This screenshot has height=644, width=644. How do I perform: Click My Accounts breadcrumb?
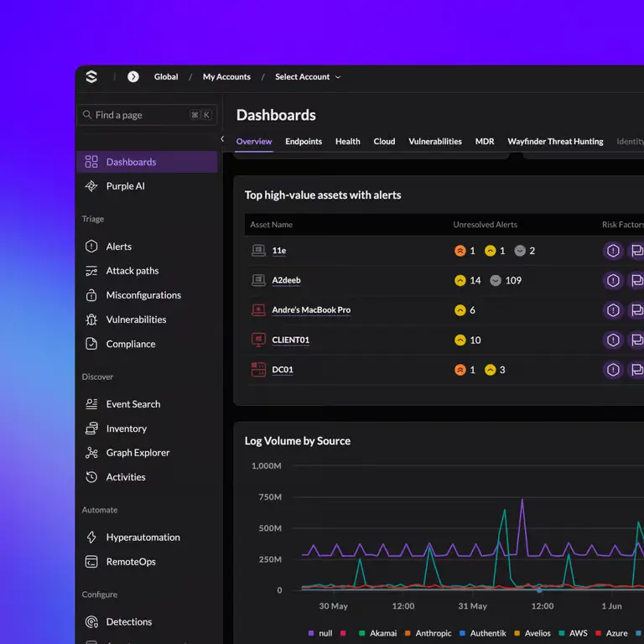coord(226,77)
